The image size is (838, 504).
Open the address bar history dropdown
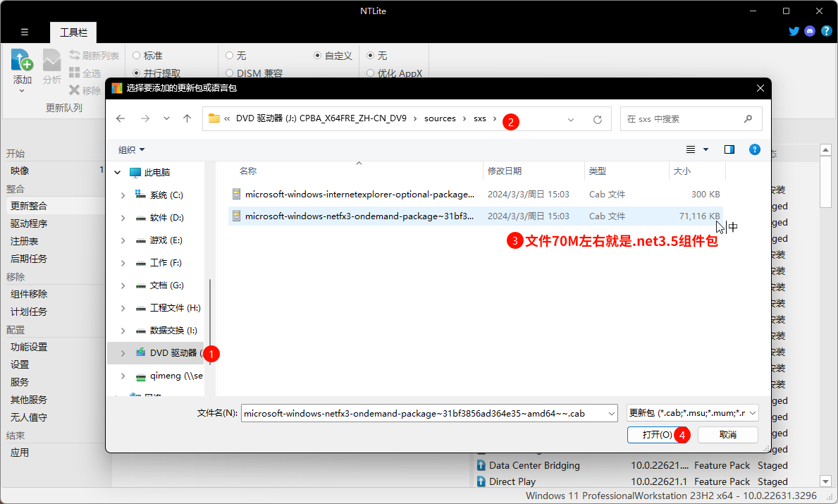pyautogui.click(x=571, y=119)
